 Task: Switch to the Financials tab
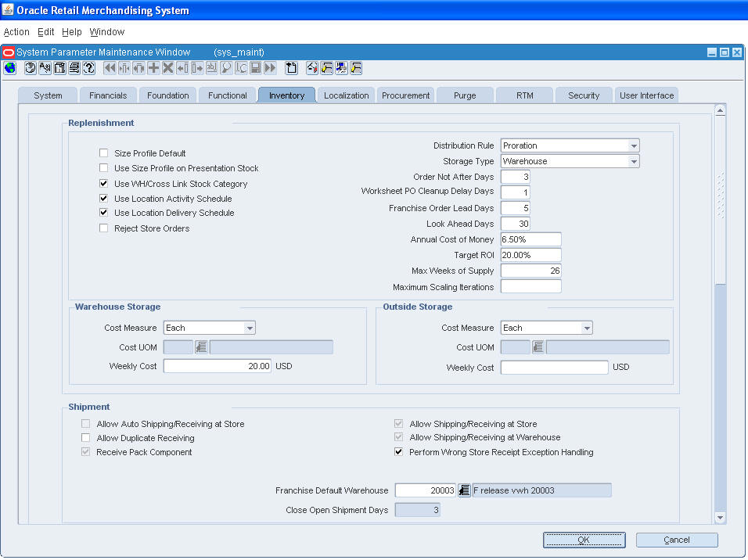pos(108,95)
